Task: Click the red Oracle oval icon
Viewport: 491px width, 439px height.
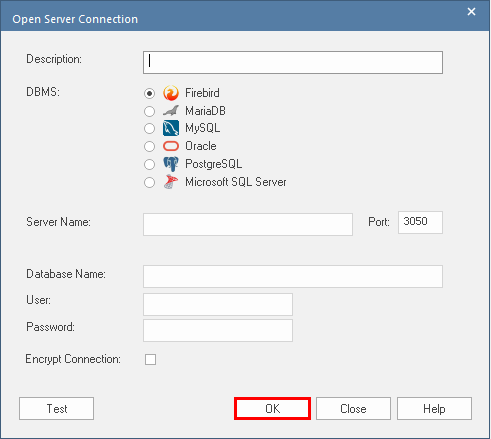Action: point(171,146)
